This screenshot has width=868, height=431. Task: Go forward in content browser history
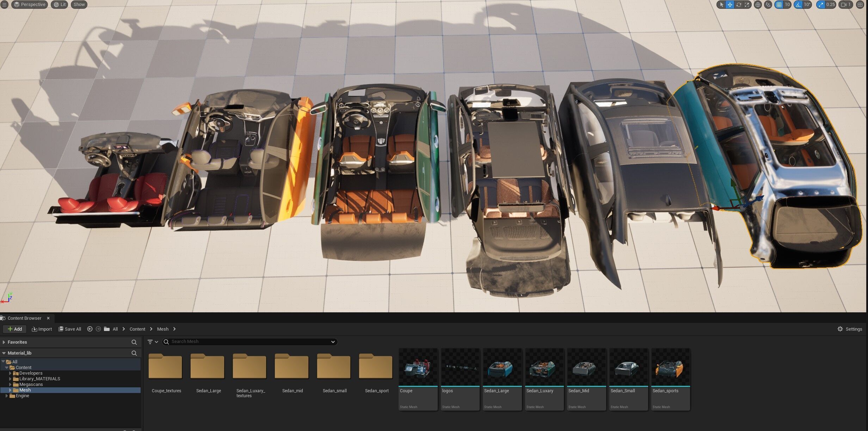98,329
